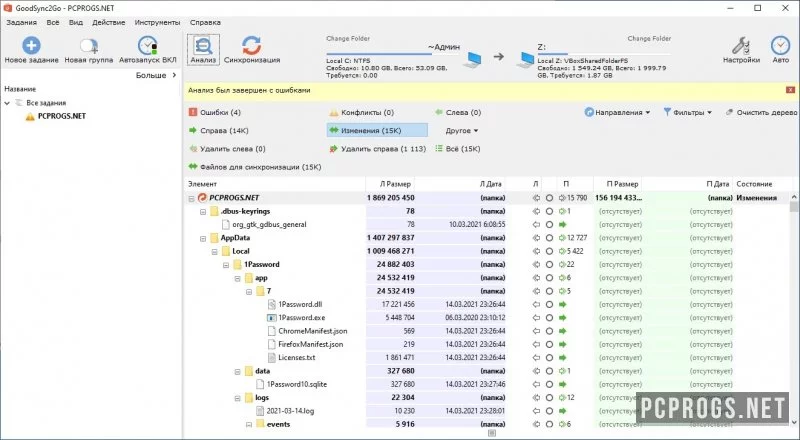Screen dimensions: 800x440
Task: Click the left-side computer icon
Action: click(472, 60)
